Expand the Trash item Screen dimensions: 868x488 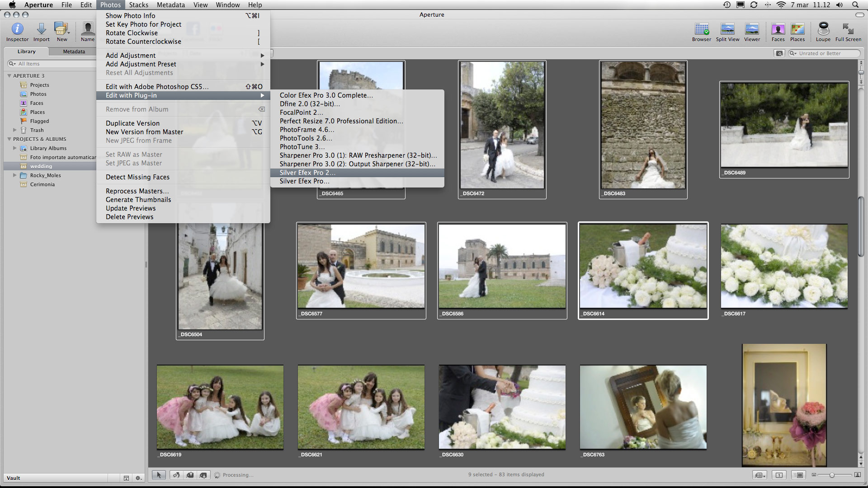pos(14,130)
